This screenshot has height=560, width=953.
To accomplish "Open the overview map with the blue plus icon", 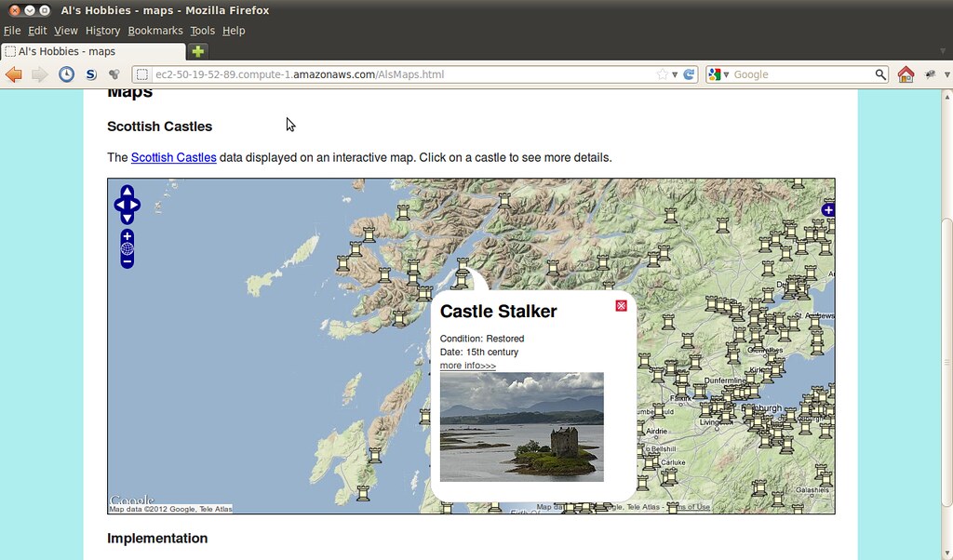I will coord(827,209).
